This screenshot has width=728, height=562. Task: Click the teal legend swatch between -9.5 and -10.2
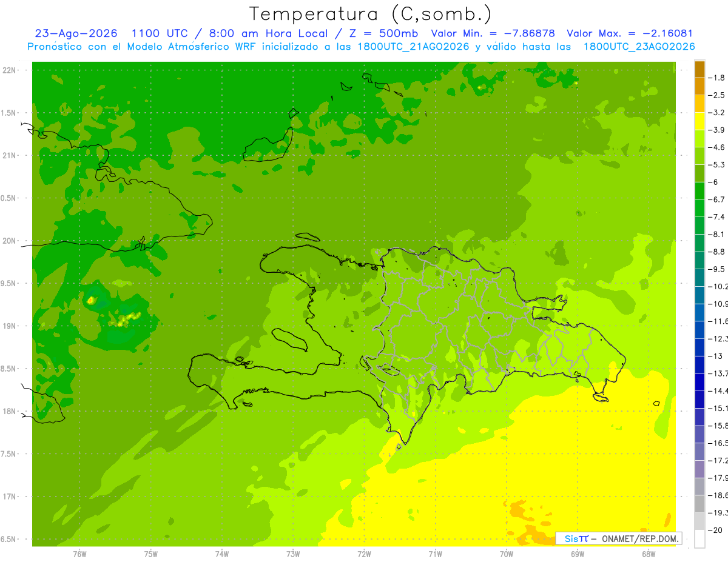click(x=699, y=278)
